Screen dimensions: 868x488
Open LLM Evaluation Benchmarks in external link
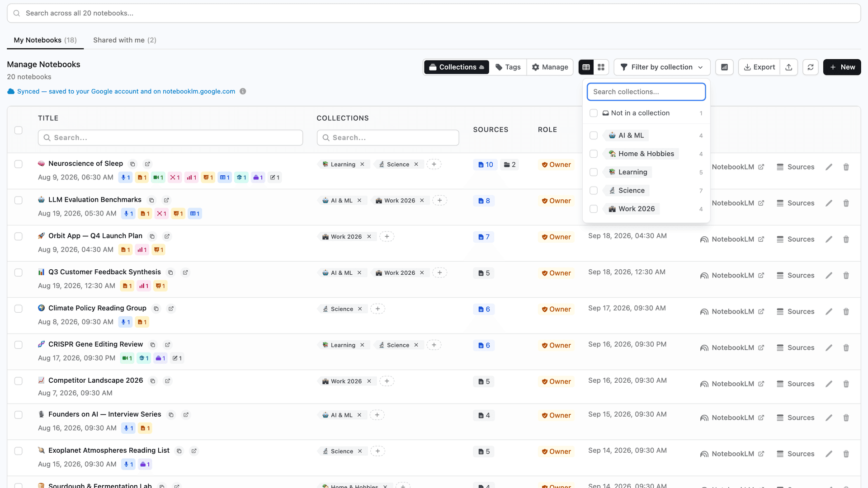(166, 200)
